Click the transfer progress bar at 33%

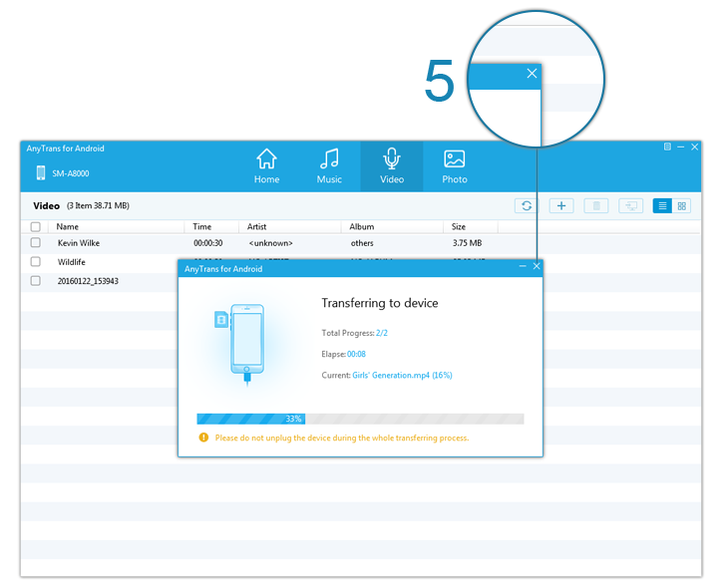point(360,419)
